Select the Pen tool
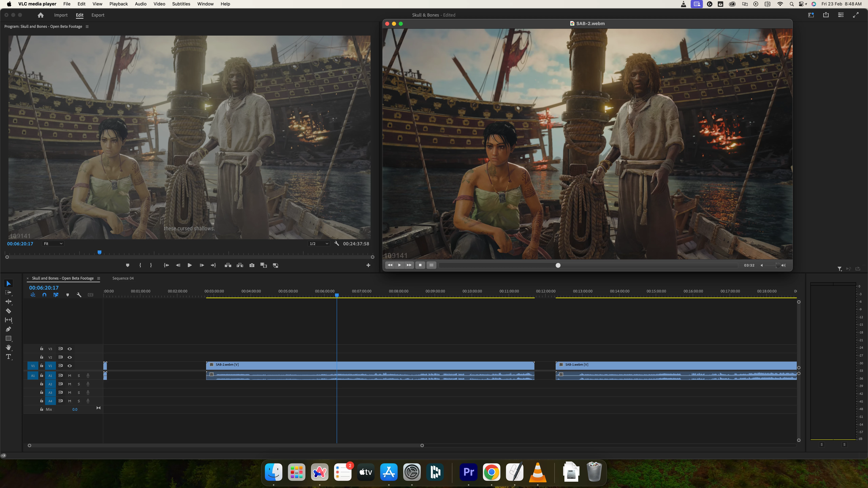Viewport: 868px width, 488px height. 8,329
